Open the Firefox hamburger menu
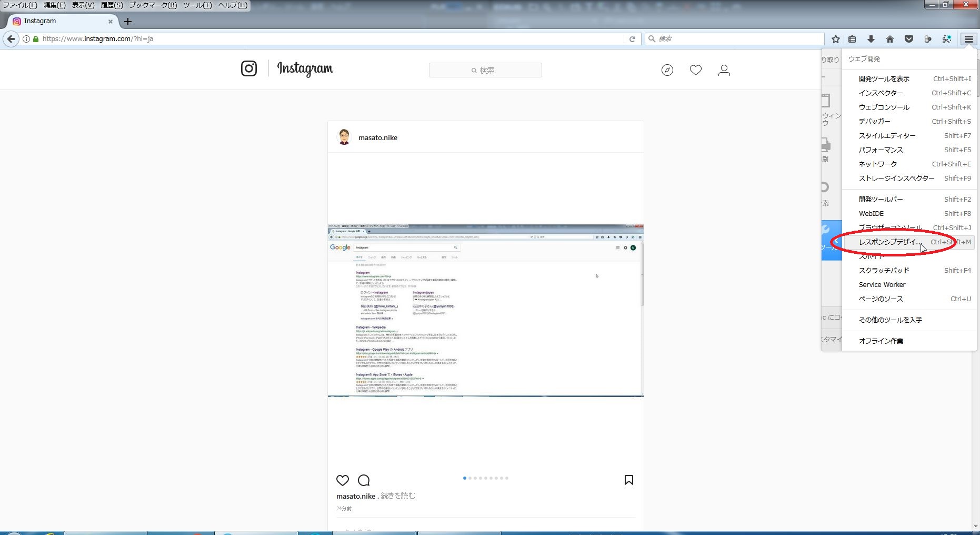Viewport: 980px width, 535px height. pyautogui.click(x=968, y=39)
